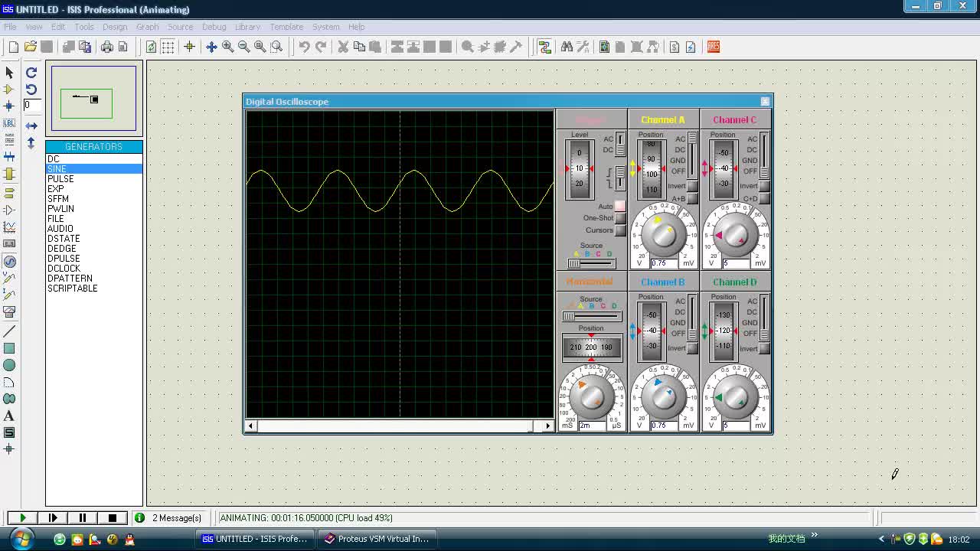
Task: Open the View menu
Action: coord(34,27)
